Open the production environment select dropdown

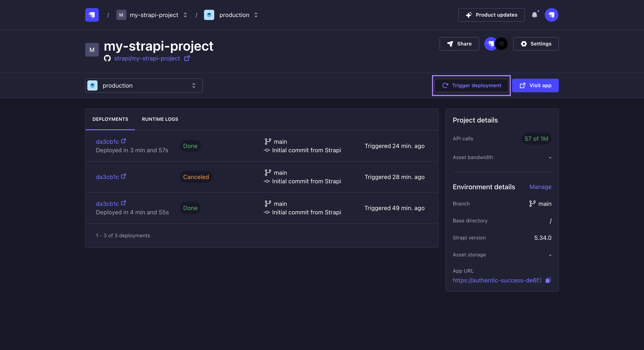point(144,86)
